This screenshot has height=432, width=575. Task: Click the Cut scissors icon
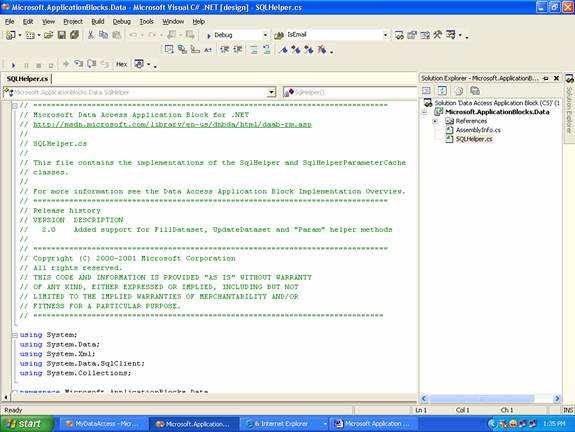[90, 35]
